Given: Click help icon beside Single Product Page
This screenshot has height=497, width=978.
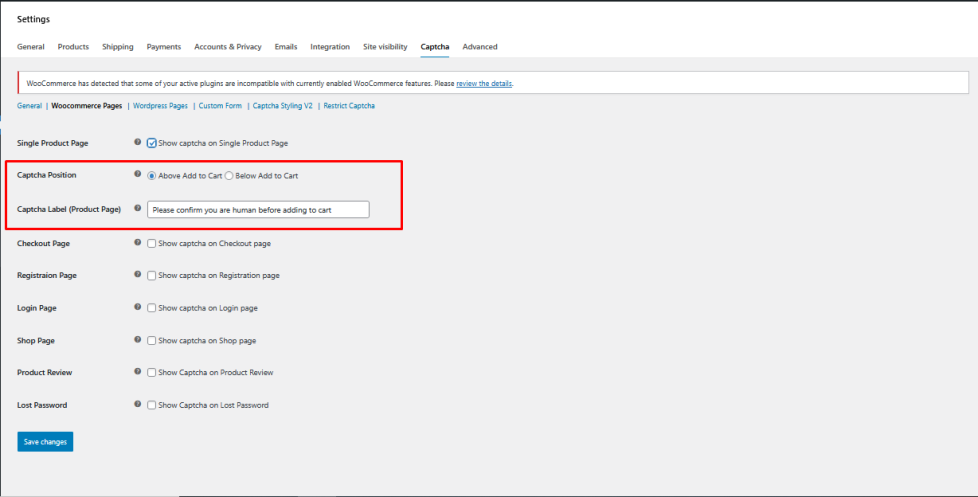Looking at the screenshot, I should click(x=138, y=143).
